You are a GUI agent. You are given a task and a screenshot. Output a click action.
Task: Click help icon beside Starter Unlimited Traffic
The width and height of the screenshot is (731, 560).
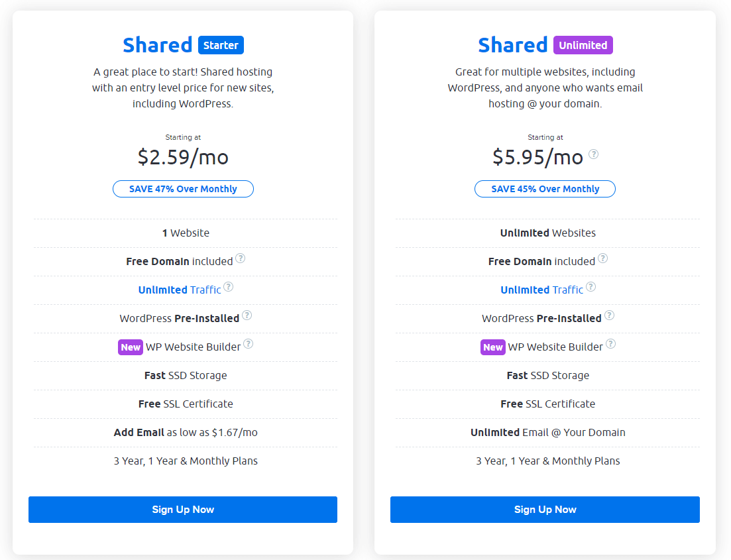tap(229, 287)
